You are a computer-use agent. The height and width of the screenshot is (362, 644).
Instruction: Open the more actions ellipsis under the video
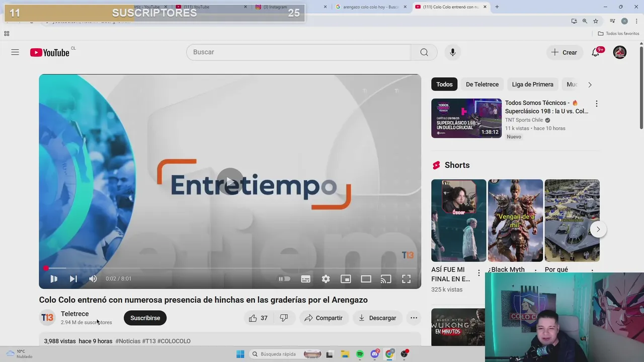point(414,318)
